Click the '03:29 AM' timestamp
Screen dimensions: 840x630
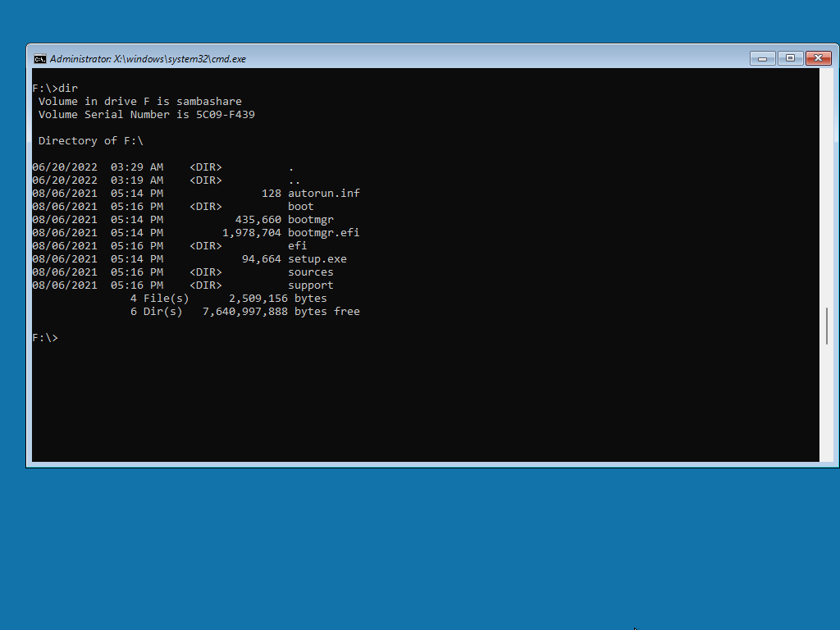137,167
